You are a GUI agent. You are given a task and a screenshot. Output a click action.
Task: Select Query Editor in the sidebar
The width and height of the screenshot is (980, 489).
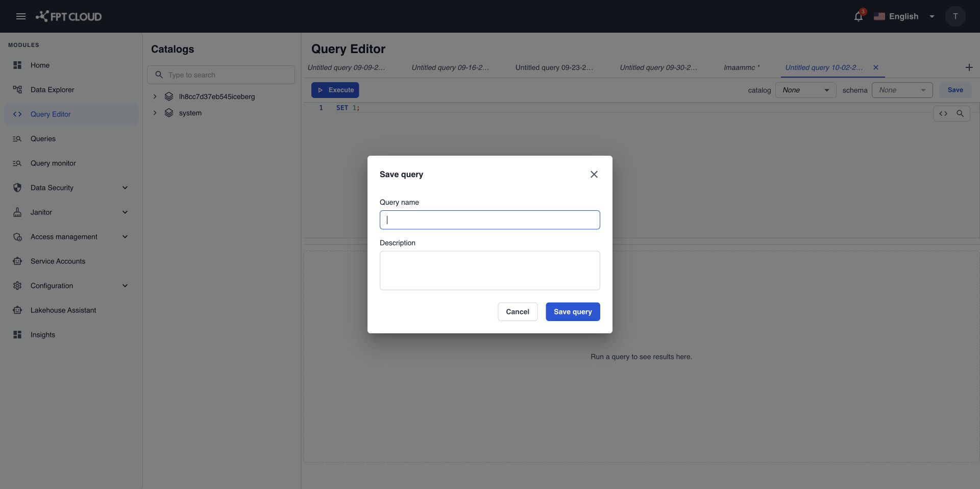[x=71, y=114]
